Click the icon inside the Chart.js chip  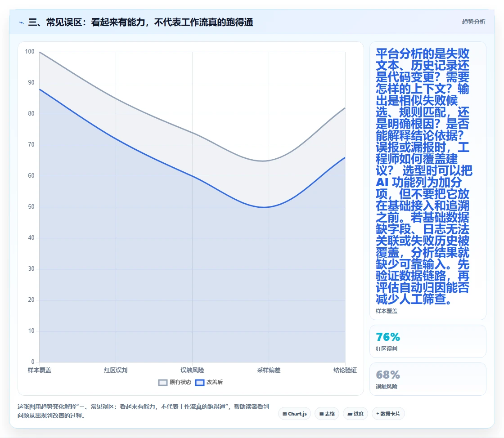pyautogui.click(x=284, y=414)
